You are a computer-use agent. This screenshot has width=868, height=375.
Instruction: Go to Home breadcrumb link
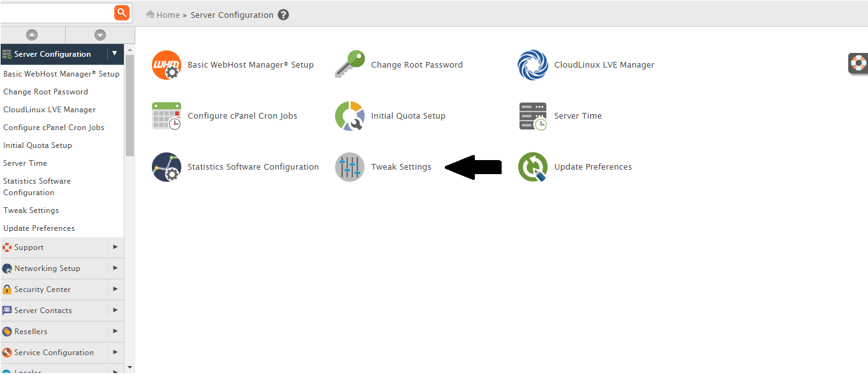pyautogui.click(x=168, y=15)
